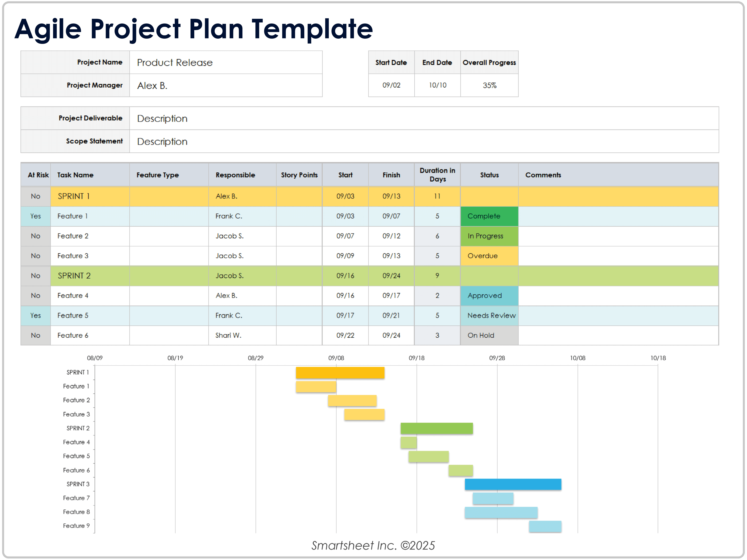Click the At Risk 'Yes' cell for Feature 5

coord(36,315)
